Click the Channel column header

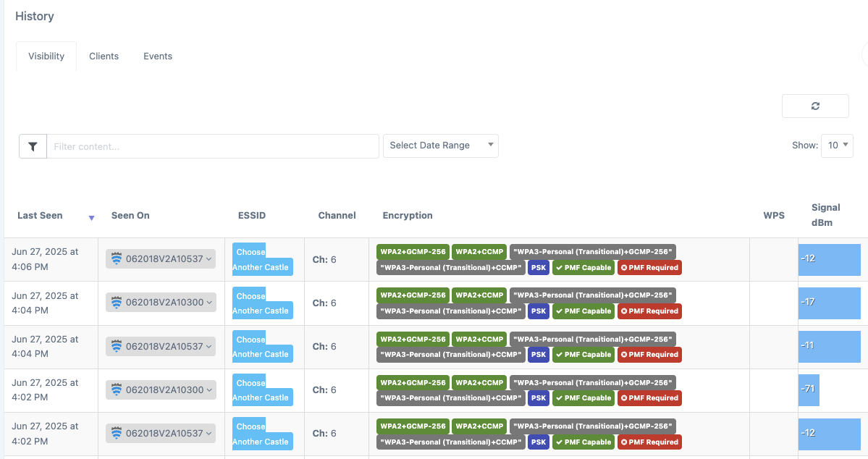click(x=337, y=215)
